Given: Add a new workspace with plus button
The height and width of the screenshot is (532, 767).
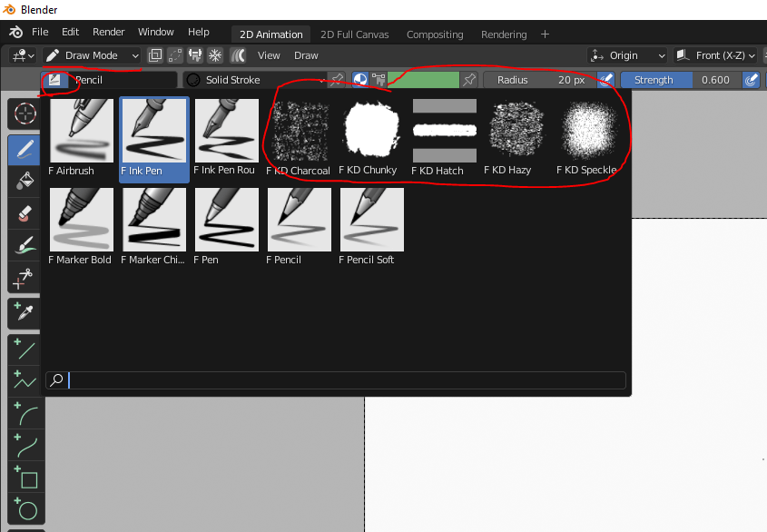Looking at the screenshot, I should (x=545, y=34).
